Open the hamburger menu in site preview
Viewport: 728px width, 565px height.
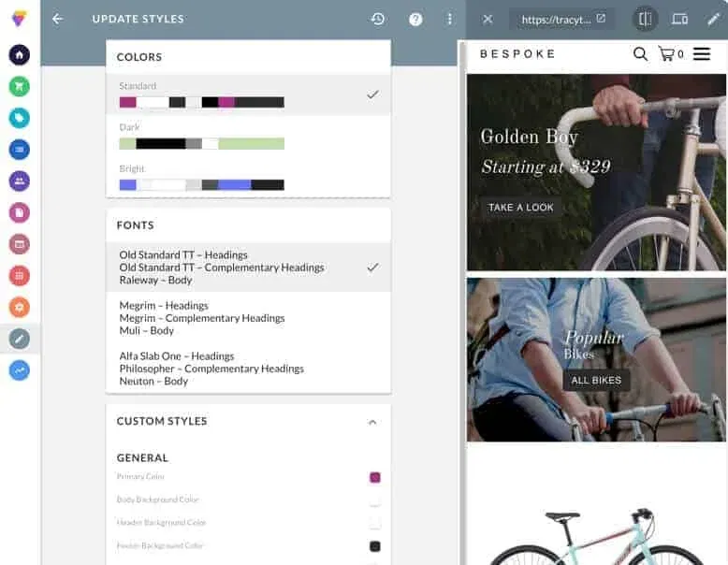pyautogui.click(x=702, y=54)
